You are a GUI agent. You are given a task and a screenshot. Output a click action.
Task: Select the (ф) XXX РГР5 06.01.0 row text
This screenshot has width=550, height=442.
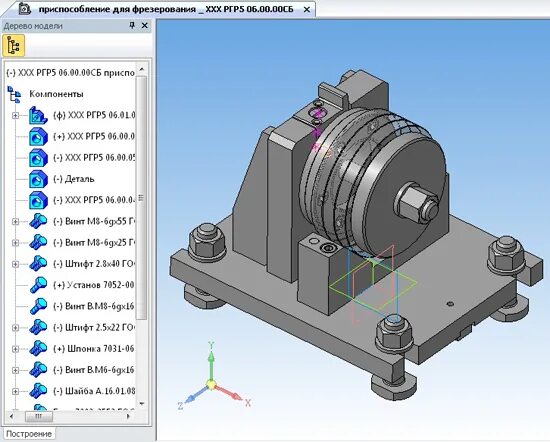click(x=94, y=115)
